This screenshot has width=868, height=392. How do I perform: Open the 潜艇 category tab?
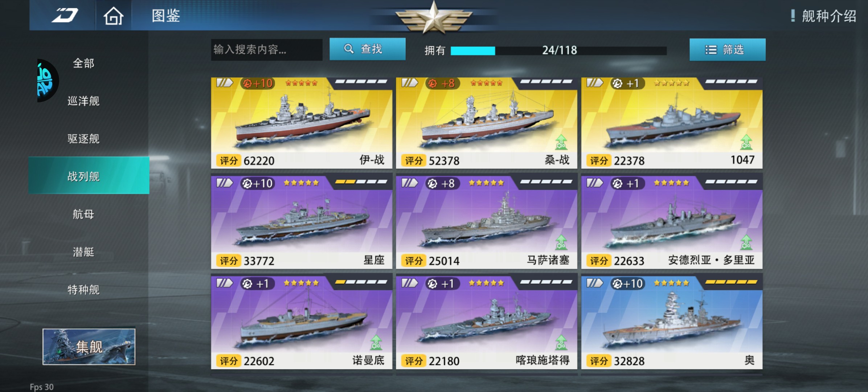tap(83, 252)
